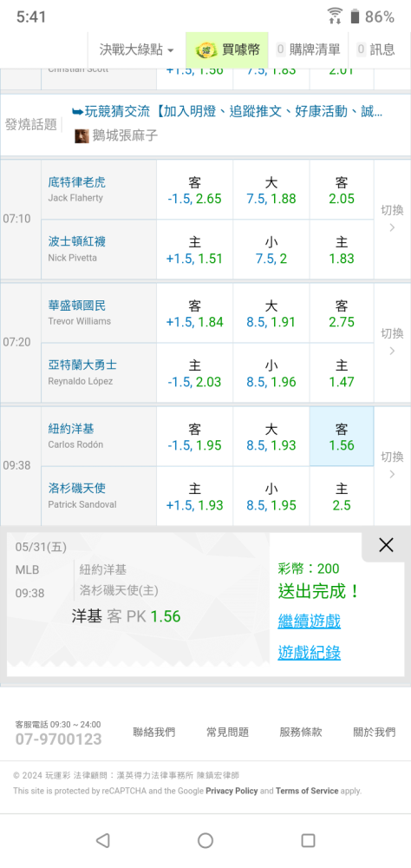Toggle Yankees 客 1.56 moneyline selection
This screenshot has height=868, width=411.
pos(342,437)
